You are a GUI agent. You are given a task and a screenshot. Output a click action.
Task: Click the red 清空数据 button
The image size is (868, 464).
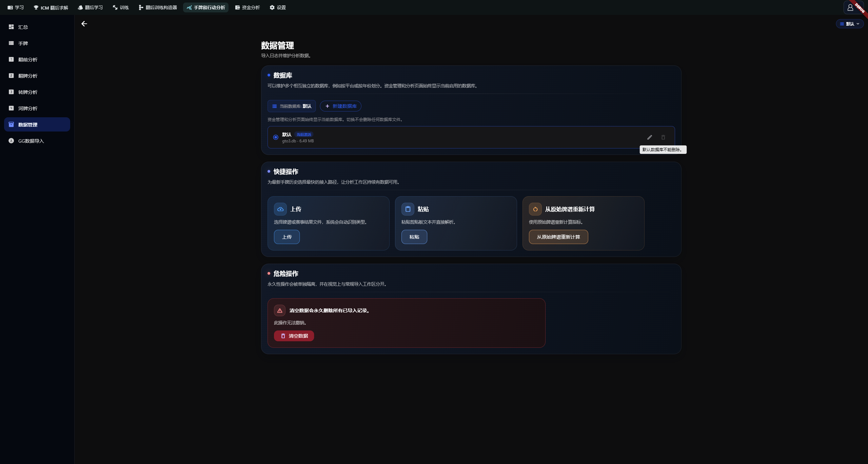click(x=294, y=336)
